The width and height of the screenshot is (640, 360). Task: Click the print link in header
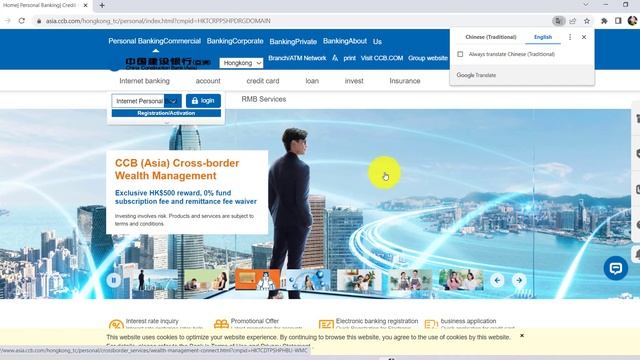tap(349, 58)
